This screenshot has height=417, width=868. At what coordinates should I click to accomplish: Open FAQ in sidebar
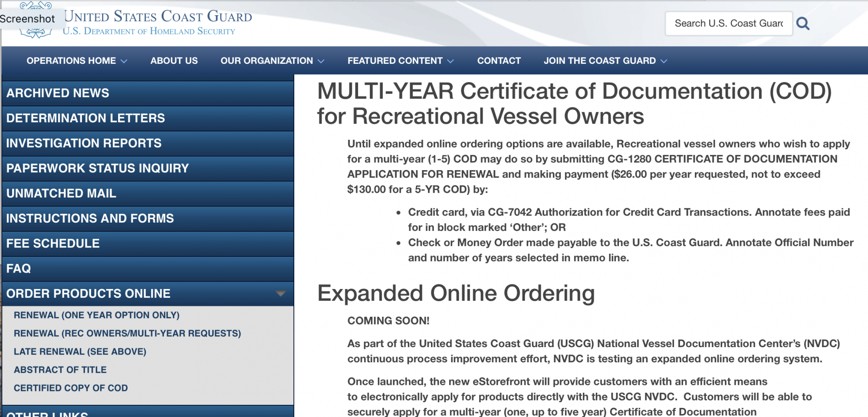tap(148, 269)
